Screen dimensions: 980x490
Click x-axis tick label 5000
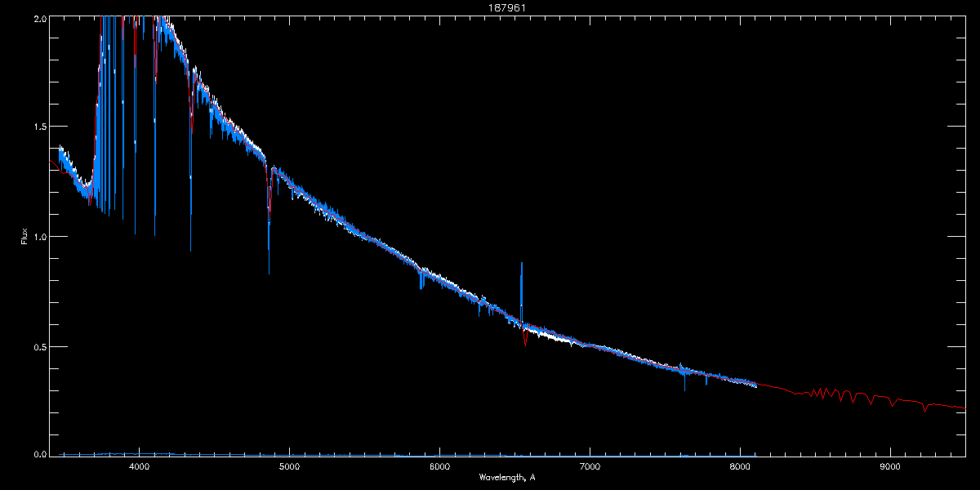click(289, 466)
